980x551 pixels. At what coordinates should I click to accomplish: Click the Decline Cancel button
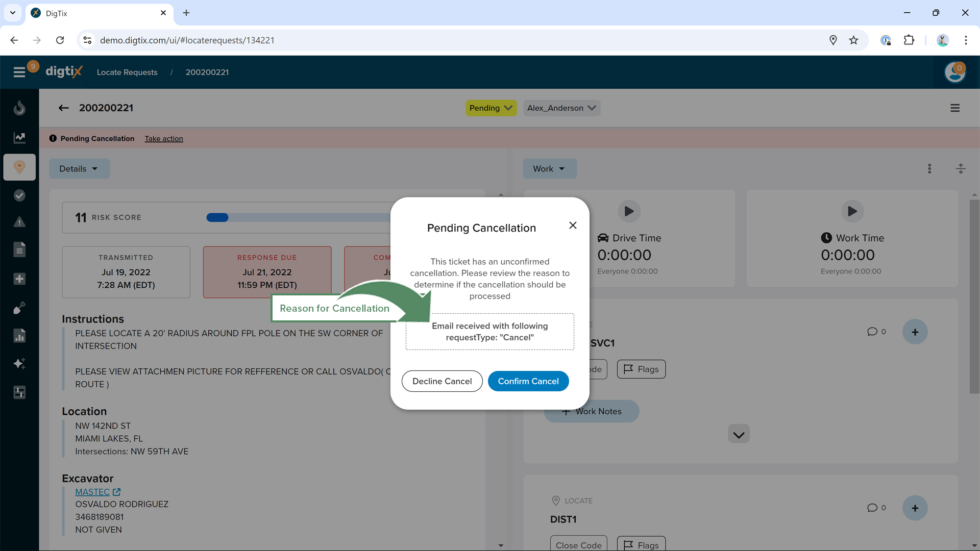tap(442, 382)
